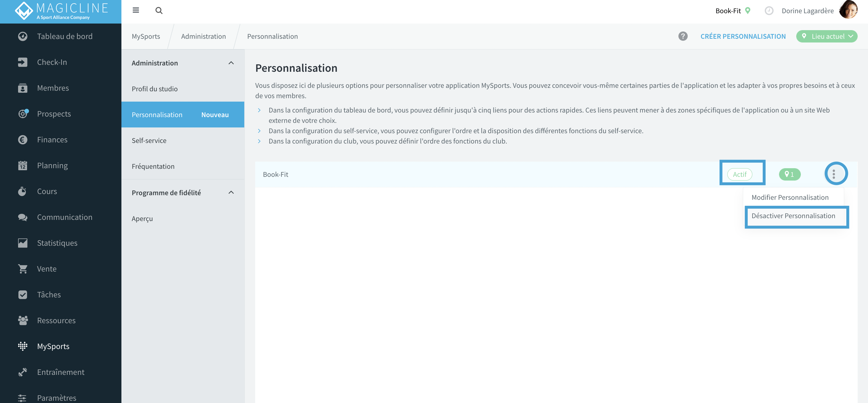868x403 pixels.
Task: Click the help question mark icon
Action: 683,36
